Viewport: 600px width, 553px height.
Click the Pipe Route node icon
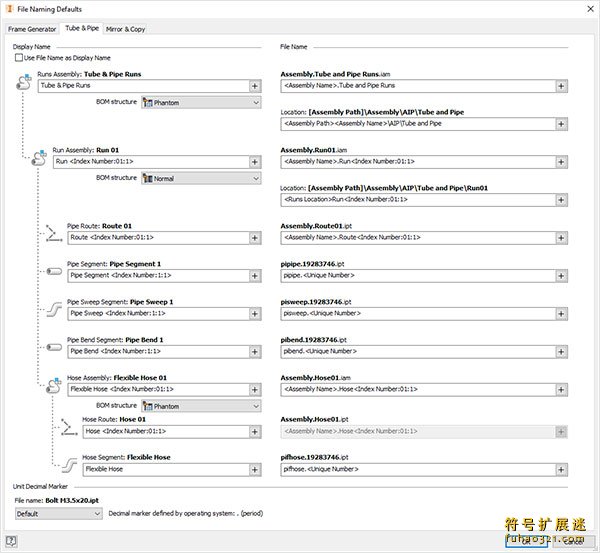point(53,235)
